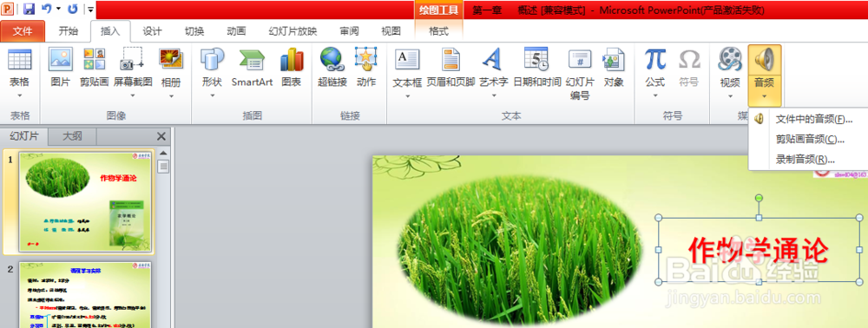This screenshot has height=328, width=868.
Task: Save the presentation from quick access toolbar
Action: point(29,9)
